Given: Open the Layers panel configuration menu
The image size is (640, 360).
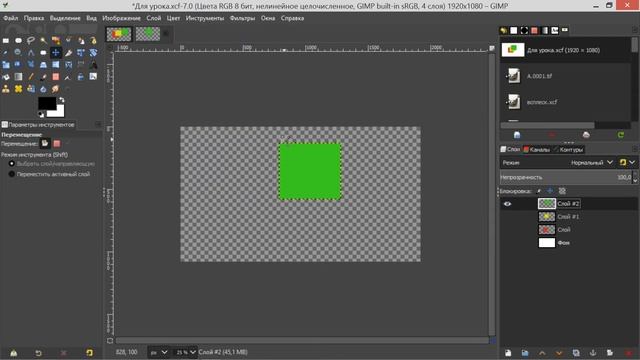Looking at the screenshot, I should tap(635, 149).
